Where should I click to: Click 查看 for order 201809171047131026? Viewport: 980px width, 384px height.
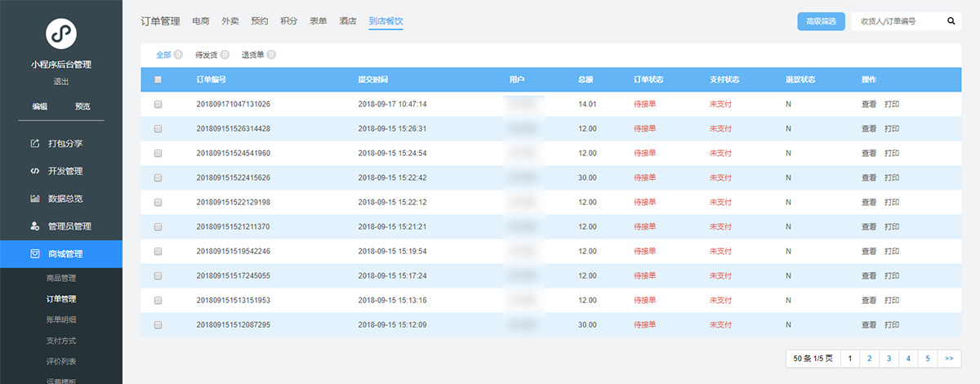click(x=869, y=105)
